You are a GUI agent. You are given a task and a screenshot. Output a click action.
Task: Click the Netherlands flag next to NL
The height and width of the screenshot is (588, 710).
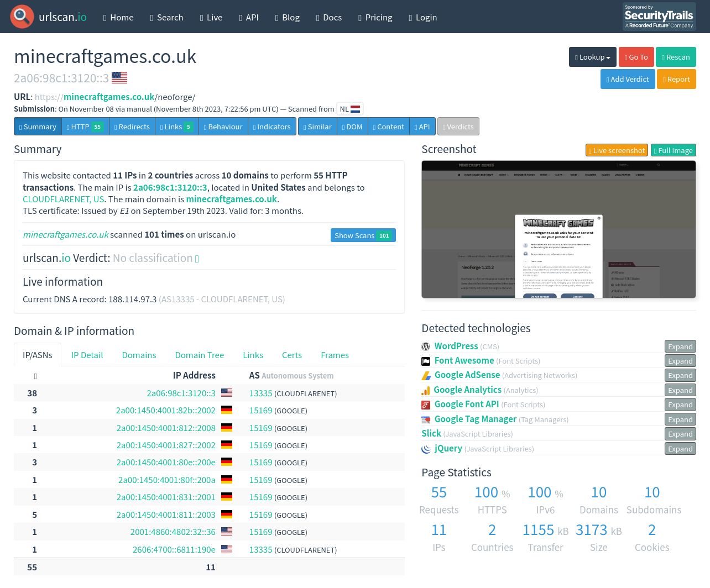(x=356, y=109)
